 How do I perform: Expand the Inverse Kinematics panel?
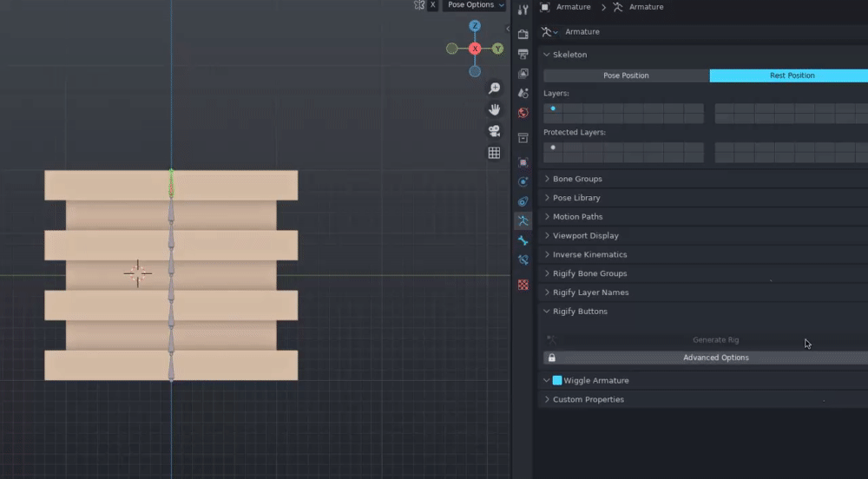[x=546, y=254]
